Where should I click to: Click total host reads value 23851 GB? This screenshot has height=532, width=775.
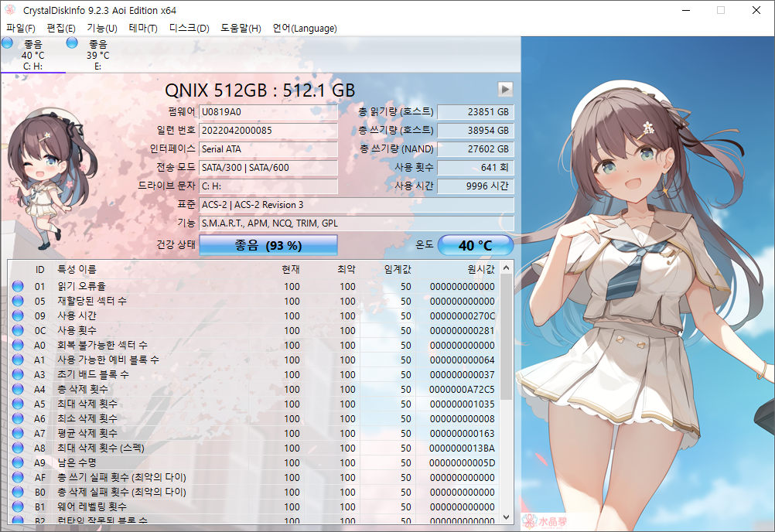pos(476,112)
